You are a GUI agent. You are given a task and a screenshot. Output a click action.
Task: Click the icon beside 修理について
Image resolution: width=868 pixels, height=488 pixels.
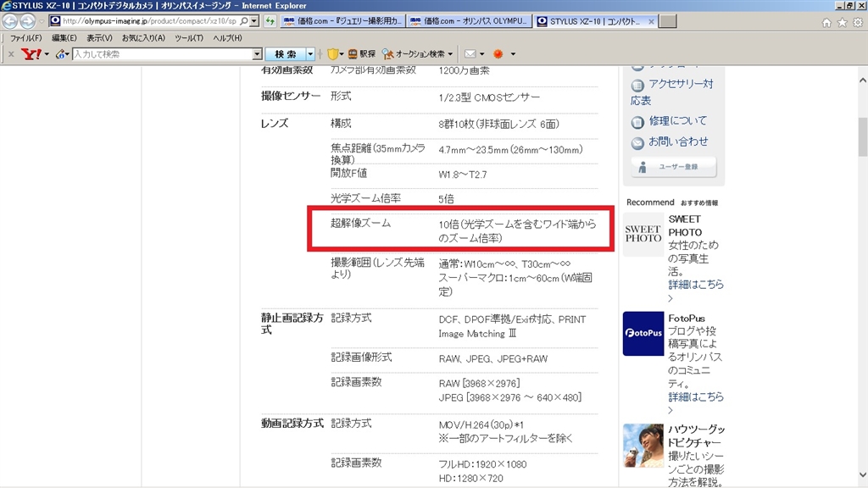click(x=637, y=122)
